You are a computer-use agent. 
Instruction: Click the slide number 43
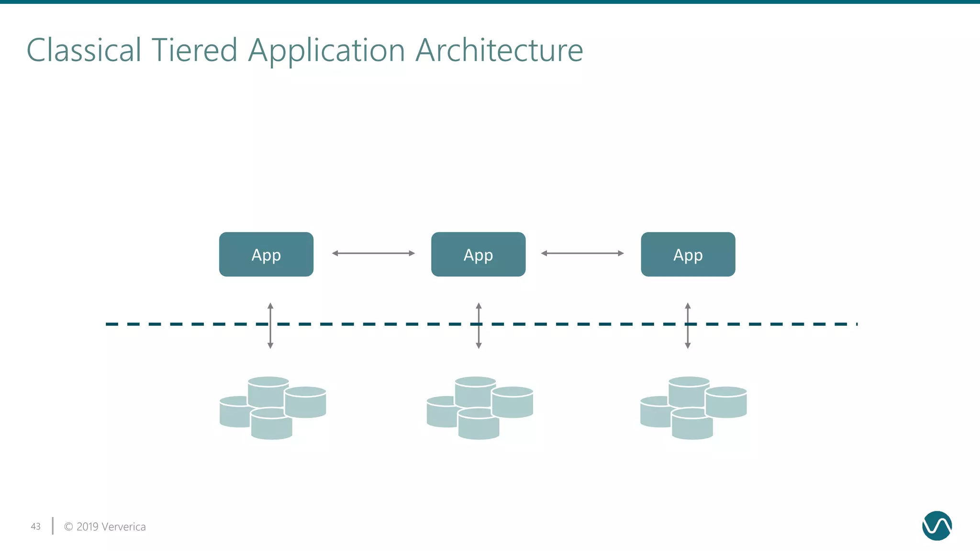tap(35, 527)
